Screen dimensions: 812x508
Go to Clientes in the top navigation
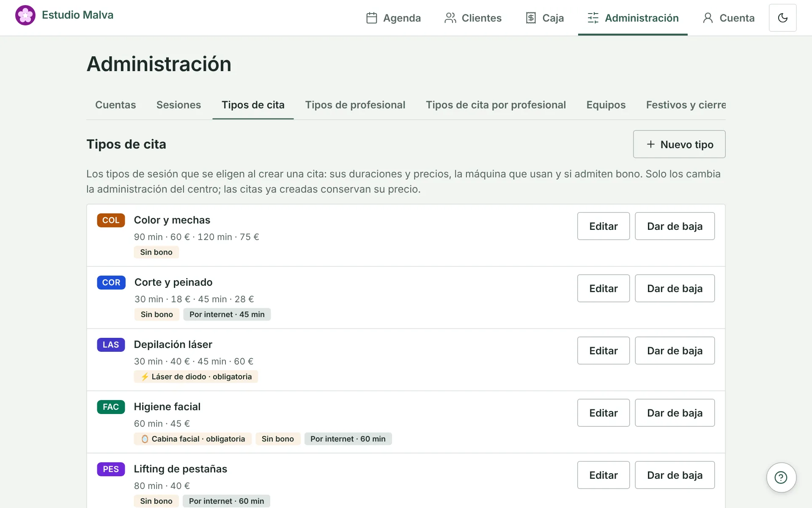[473, 18]
